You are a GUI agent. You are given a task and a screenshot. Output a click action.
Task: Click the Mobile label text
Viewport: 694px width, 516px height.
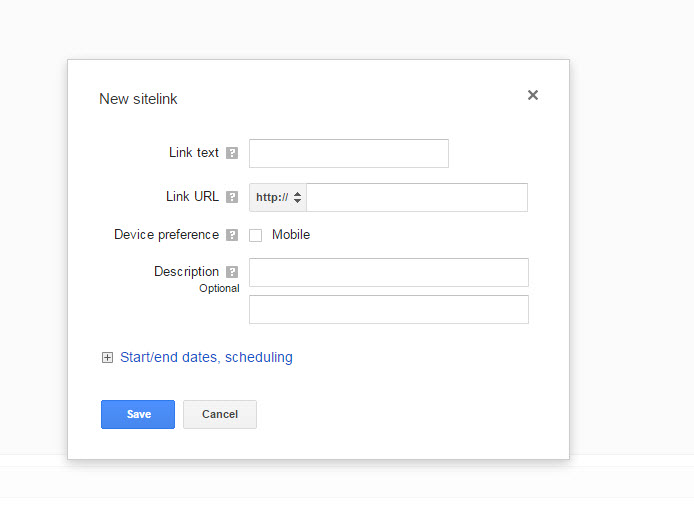[291, 235]
